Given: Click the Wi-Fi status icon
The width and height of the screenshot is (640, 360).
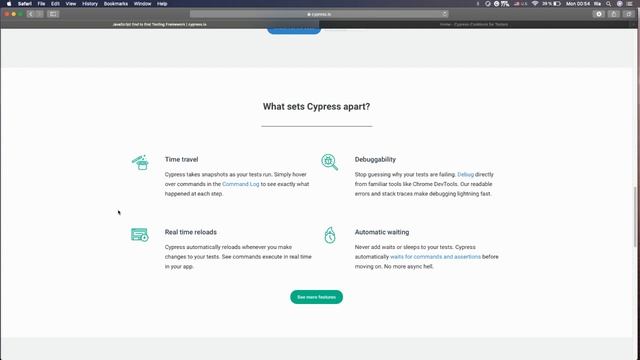Looking at the screenshot, I should 535,4.
